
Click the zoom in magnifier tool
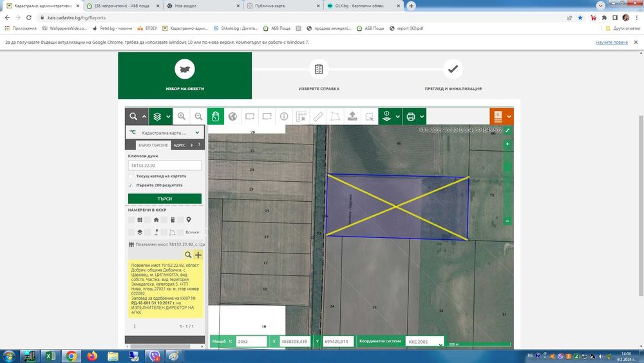click(x=182, y=116)
